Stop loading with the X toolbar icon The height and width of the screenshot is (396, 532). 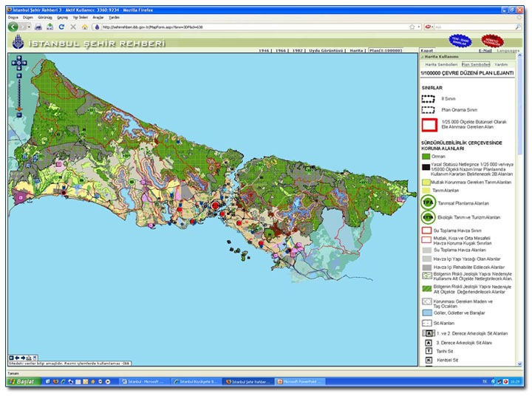[73, 27]
